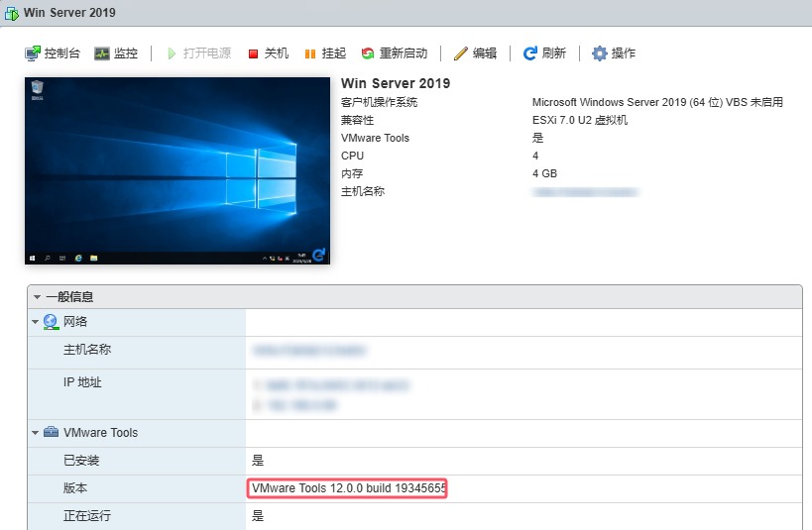This screenshot has height=530, width=812.
Task: Restart the VM using 重新启动
Action: click(x=368, y=53)
